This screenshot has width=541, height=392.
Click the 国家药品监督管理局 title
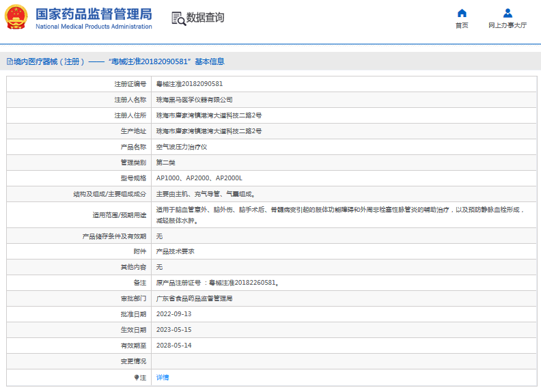[x=94, y=14]
